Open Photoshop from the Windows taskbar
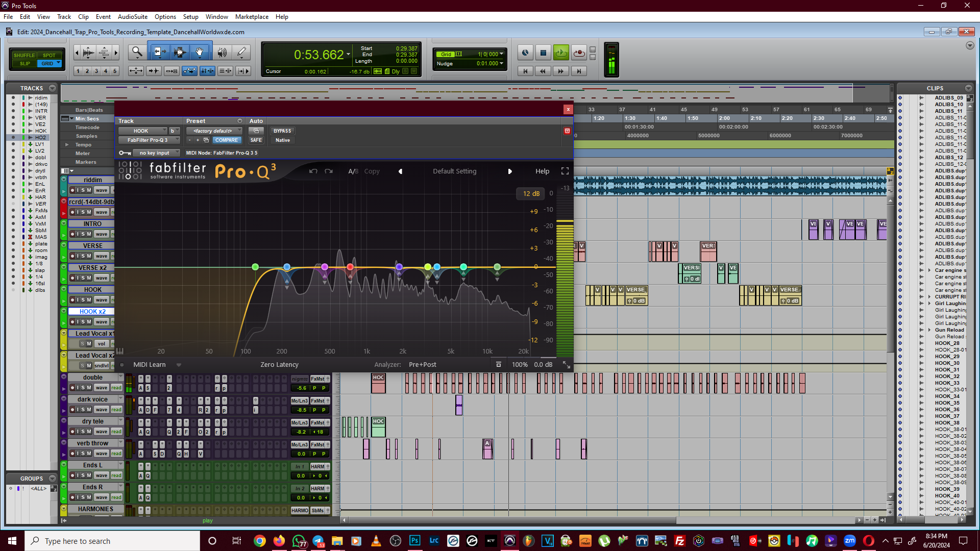This screenshot has width=980, height=551. pos(414,541)
